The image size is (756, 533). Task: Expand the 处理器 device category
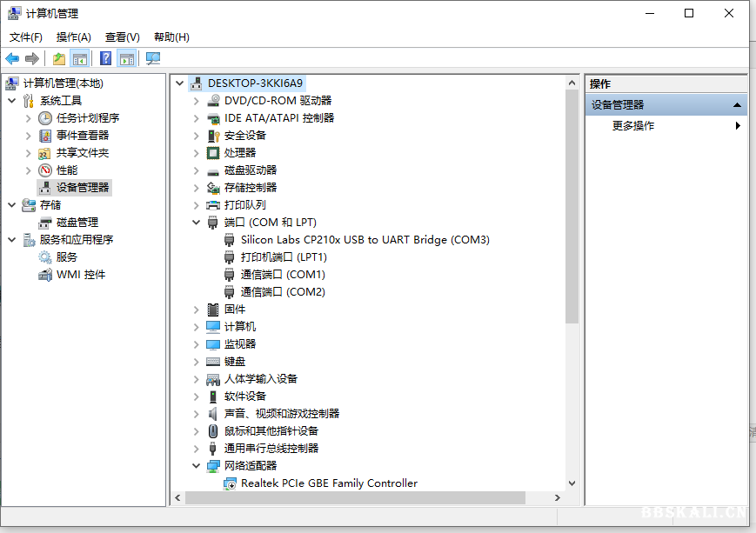coord(197,153)
